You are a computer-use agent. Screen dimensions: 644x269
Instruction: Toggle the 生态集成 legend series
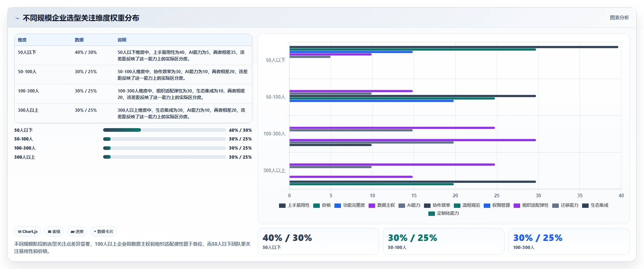[x=595, y=205]
